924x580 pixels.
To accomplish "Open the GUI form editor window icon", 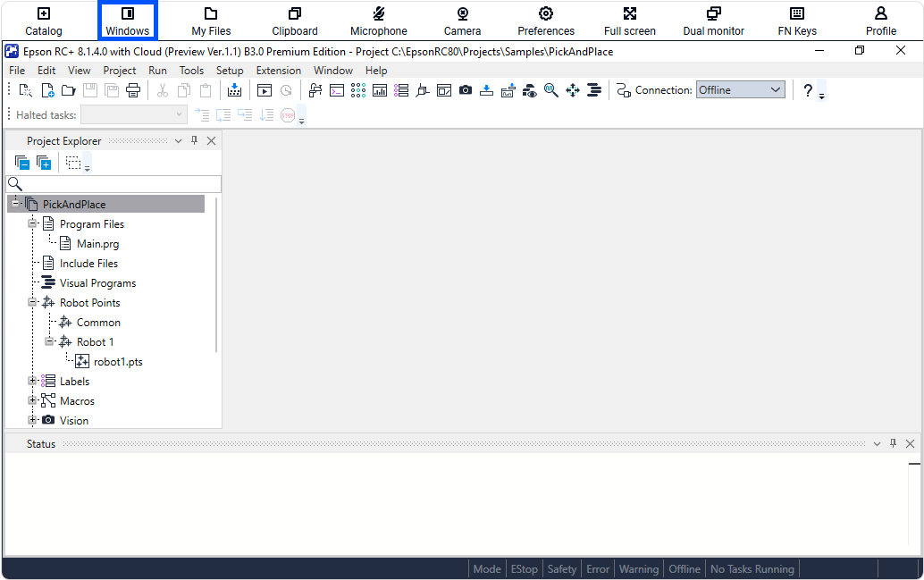I will 444,90.
